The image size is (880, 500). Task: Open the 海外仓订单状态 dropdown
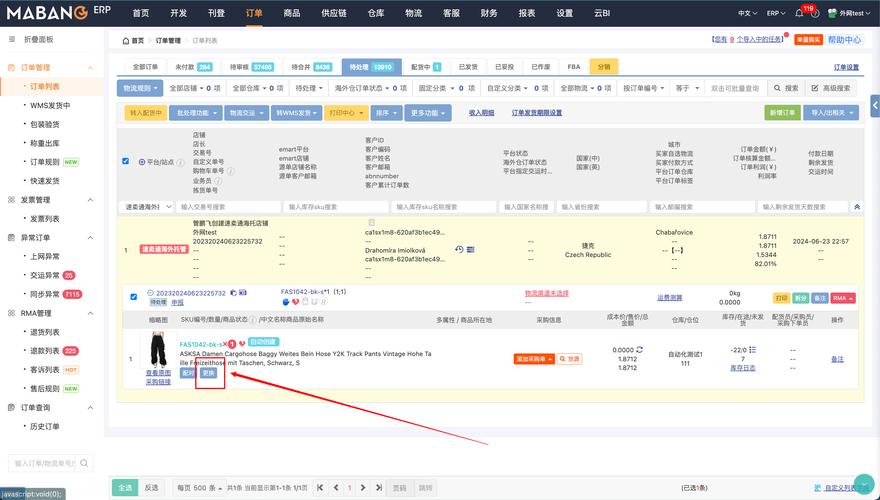point(370,88)
